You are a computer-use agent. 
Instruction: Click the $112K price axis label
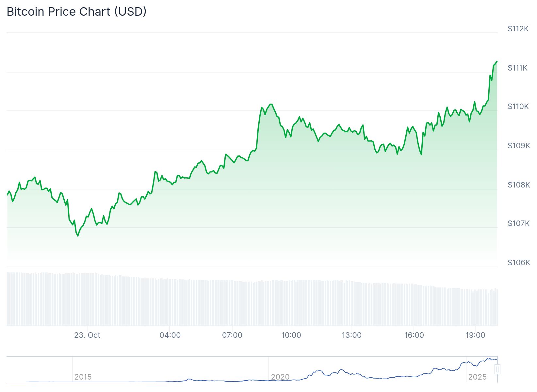coord(518,29)
